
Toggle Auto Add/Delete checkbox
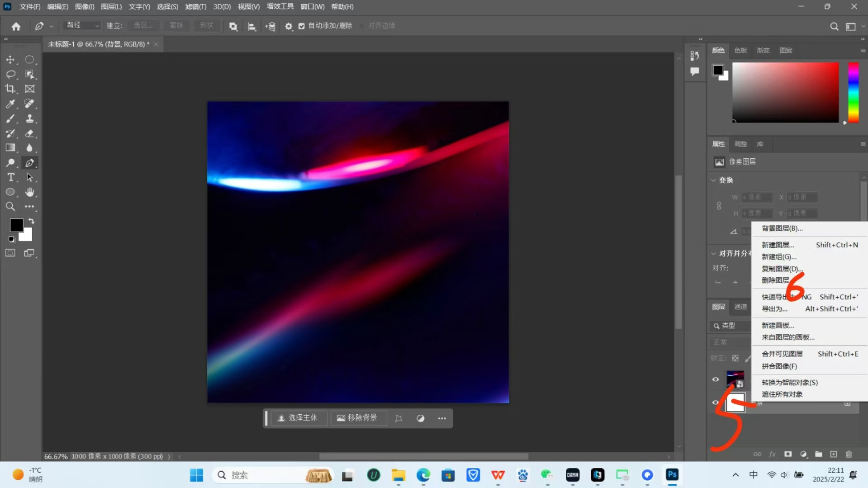302,26
